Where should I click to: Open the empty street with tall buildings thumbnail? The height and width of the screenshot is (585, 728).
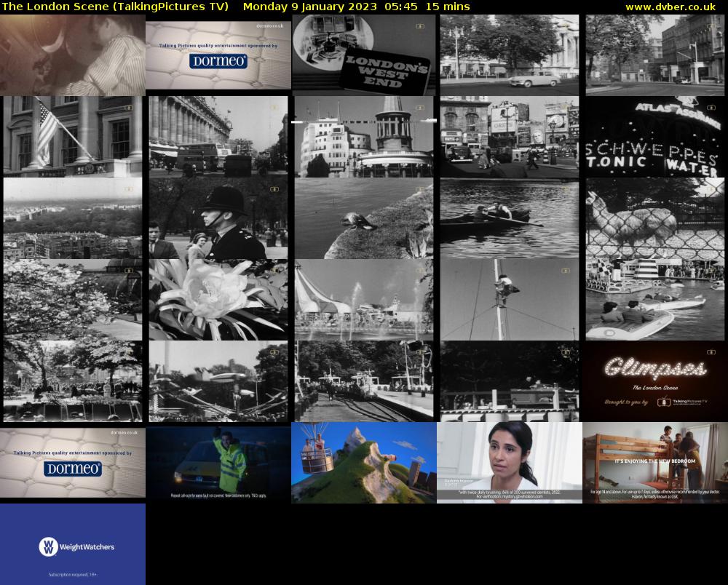654,55
